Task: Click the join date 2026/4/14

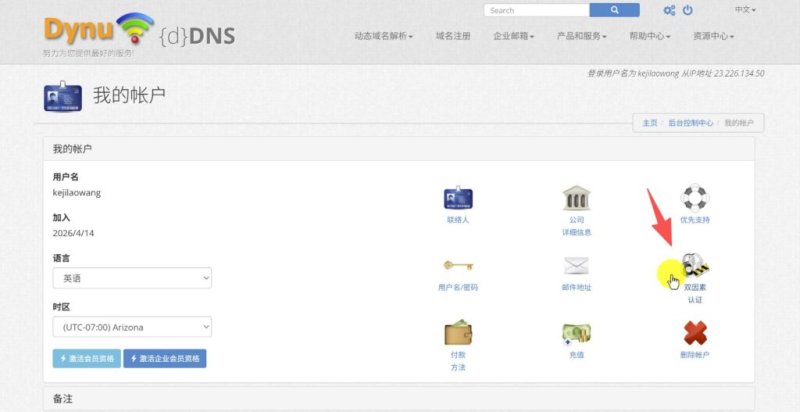Action: [x=73, y=233]
